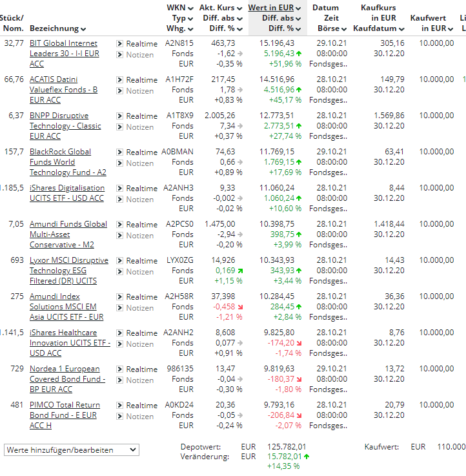The image size is (466, 476).
Task: Open Diff. % dropdown under Wert in EUR
Action: pos(298,29)
